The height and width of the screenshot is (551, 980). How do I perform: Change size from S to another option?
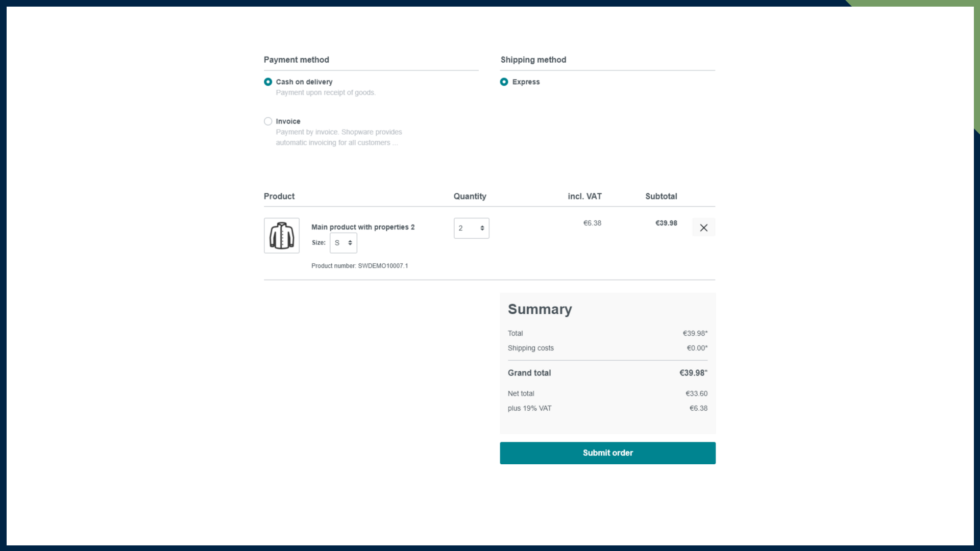pos(343,243)
